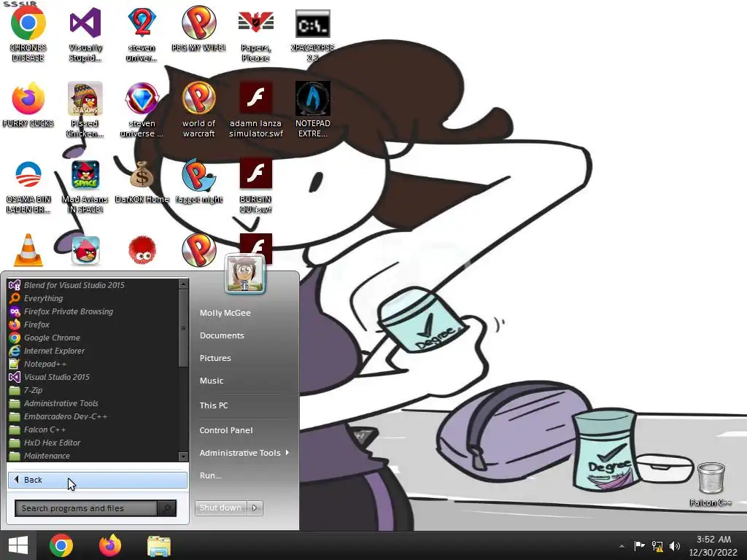747x560 pixels.
Task: Open the Falcon C++ recycle bin icon
Action: pyautogui.click(x=711, y=483)
